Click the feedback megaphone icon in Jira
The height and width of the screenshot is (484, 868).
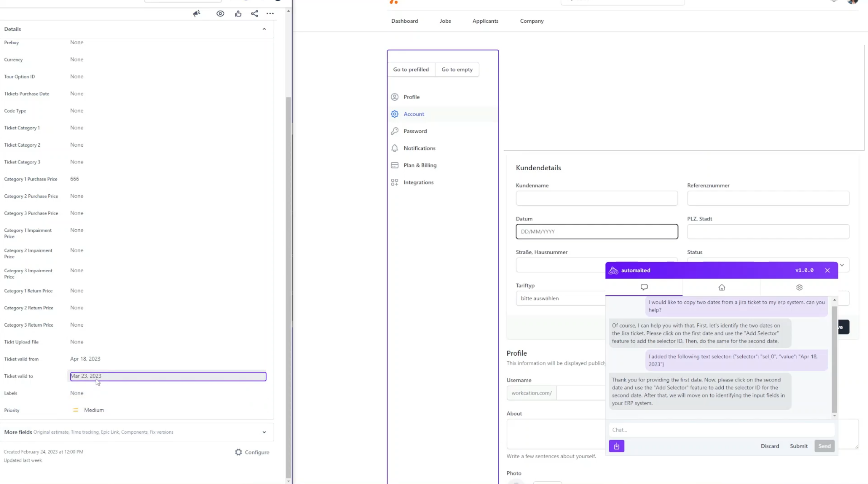[x=196, y=13]
